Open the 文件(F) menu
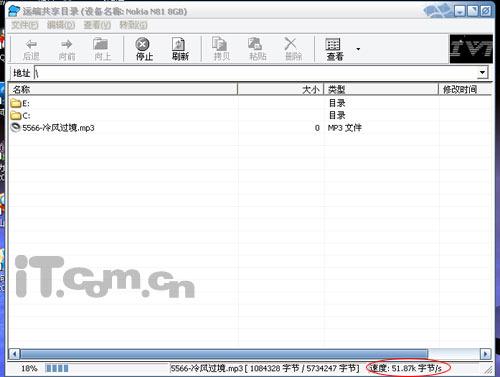Screen dimensions: 500x377 click(x=25, y=25)
